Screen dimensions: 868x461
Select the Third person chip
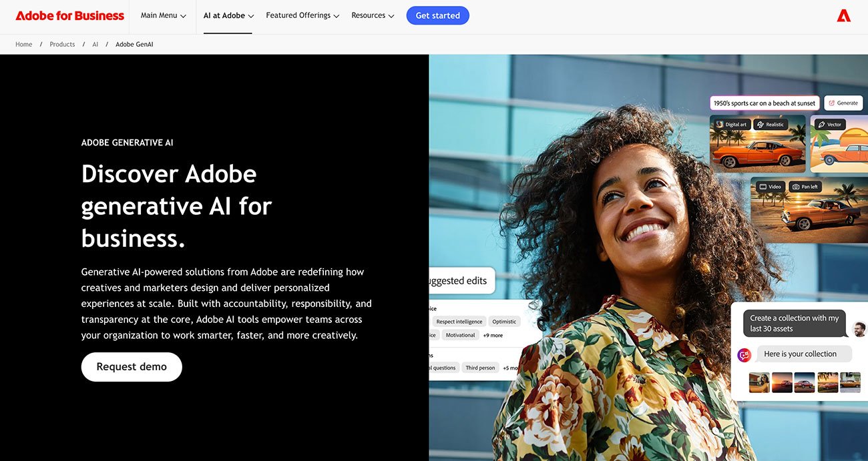tap(481, 368)
